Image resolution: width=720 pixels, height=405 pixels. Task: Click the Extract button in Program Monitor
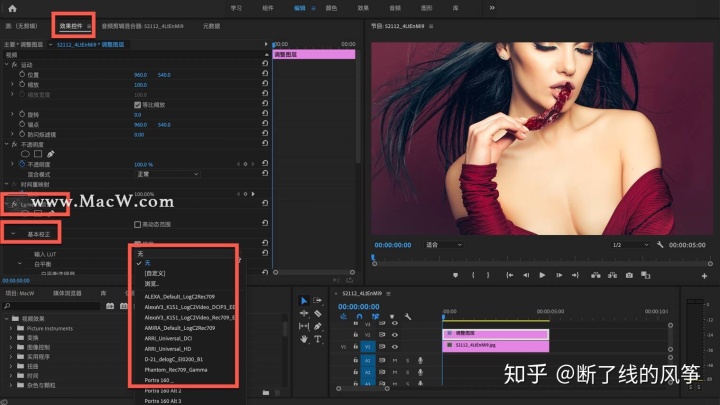click(613, 276)
